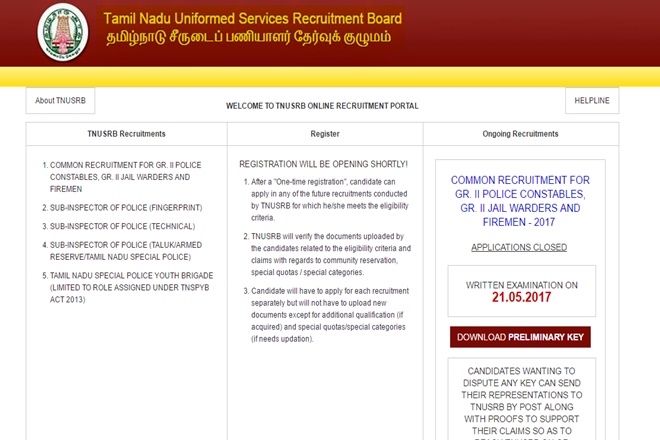Click the exam date 21.05.2017
Screen dimensions: 660x440
(522, 297)
